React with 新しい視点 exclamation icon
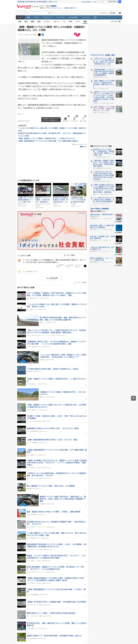 [x=83, y=118]
